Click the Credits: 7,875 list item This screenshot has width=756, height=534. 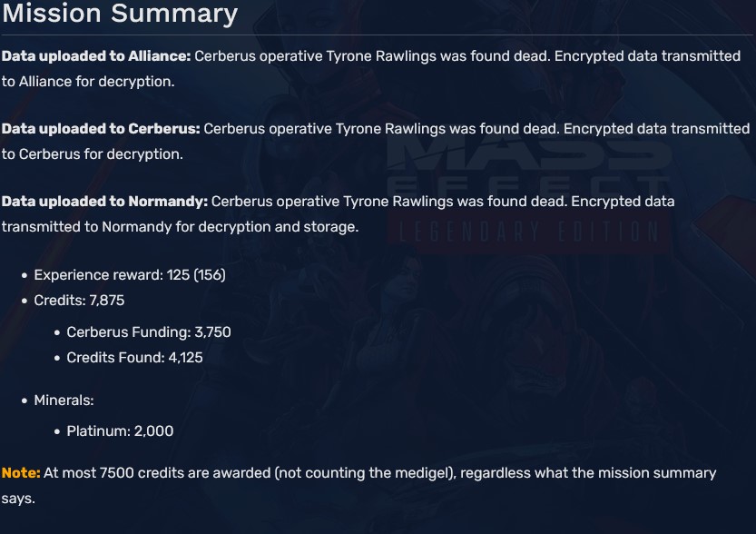pyautogui.click(x=79, y=301)
